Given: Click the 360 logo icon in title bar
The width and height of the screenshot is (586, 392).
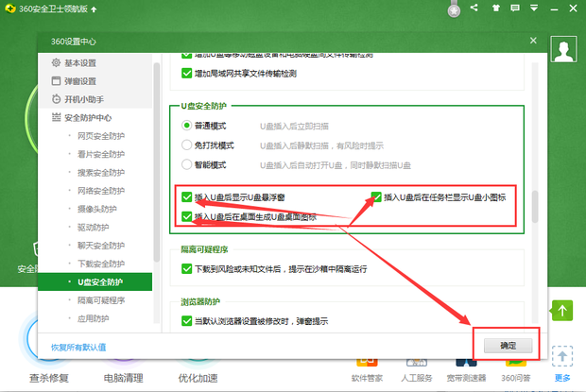Looking at the screenshot, I should click(10, 9).
